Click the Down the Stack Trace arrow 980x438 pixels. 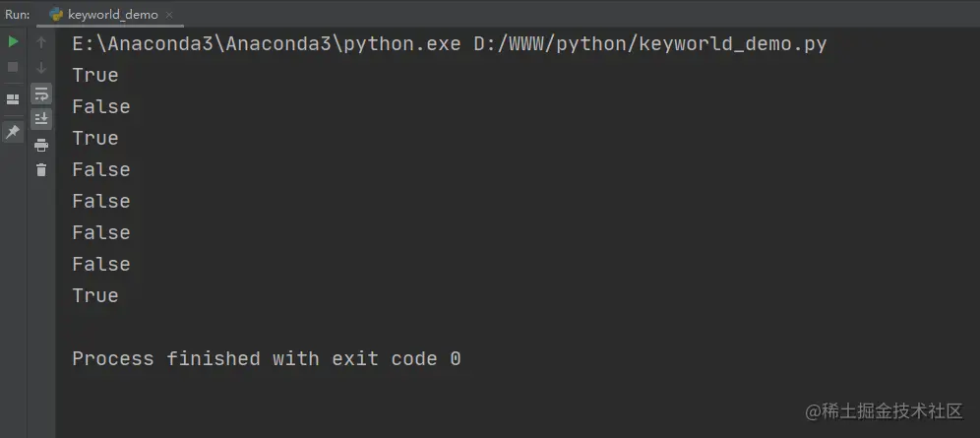[41, 67]
